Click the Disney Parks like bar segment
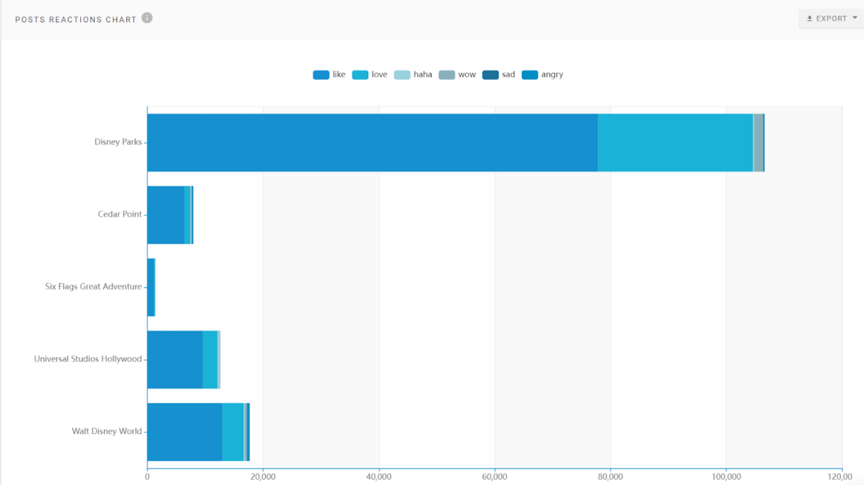Image resolution: width=868 pixels, height=485 pixels. [372, 143]
